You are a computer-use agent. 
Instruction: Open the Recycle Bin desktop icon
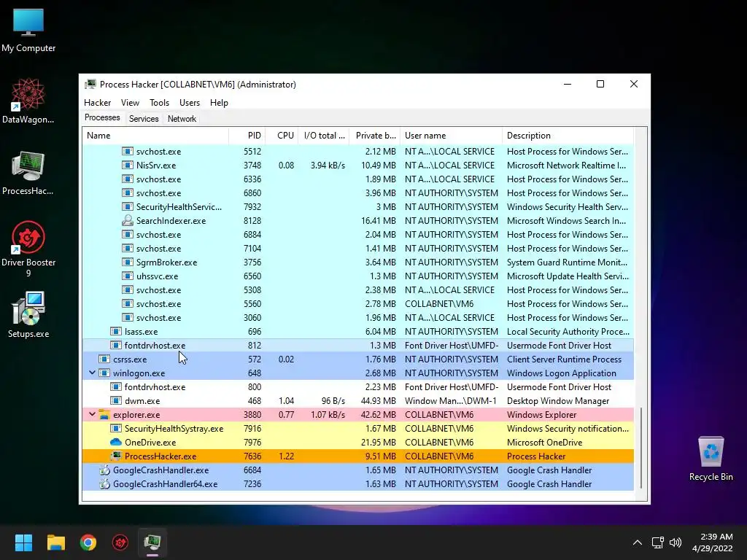711,458
